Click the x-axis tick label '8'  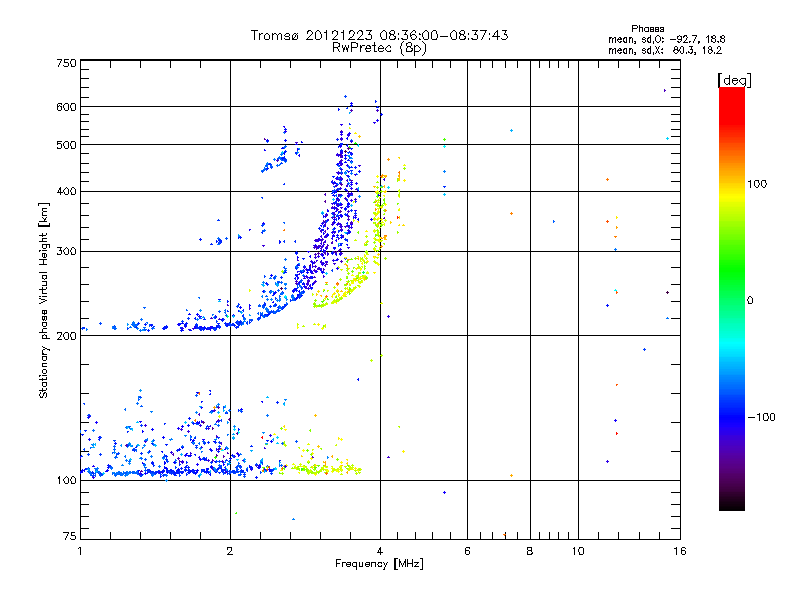click(x=530, y=551)
